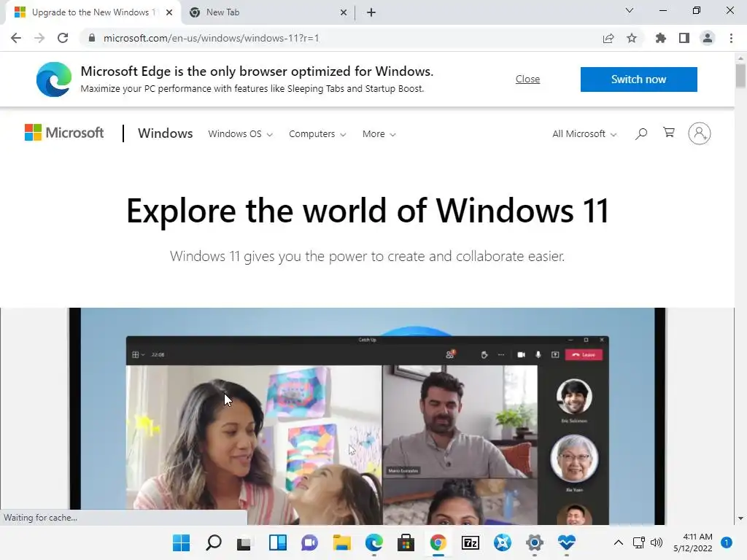Open Chrome extensions puzzle icon

coord(661,38)
